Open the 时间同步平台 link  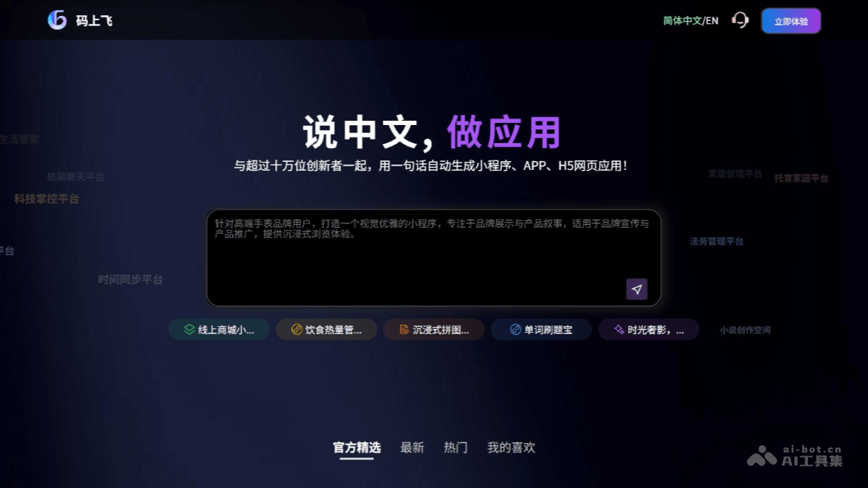[131, 279]
